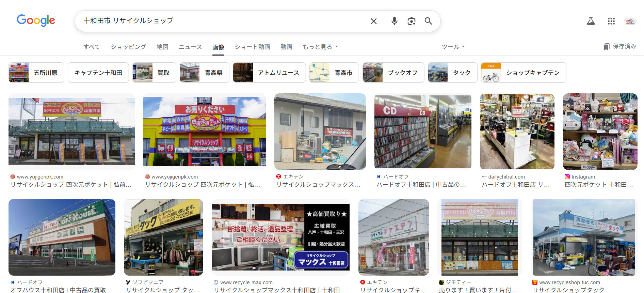Screen dimensions: 644x293
Task: Select the 買取 filter chip
Action: point(154,73)
